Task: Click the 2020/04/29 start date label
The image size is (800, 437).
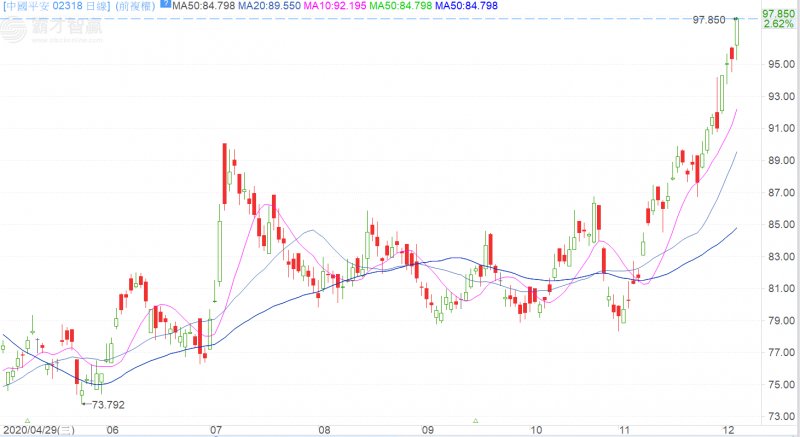Action: pos(37,430)
